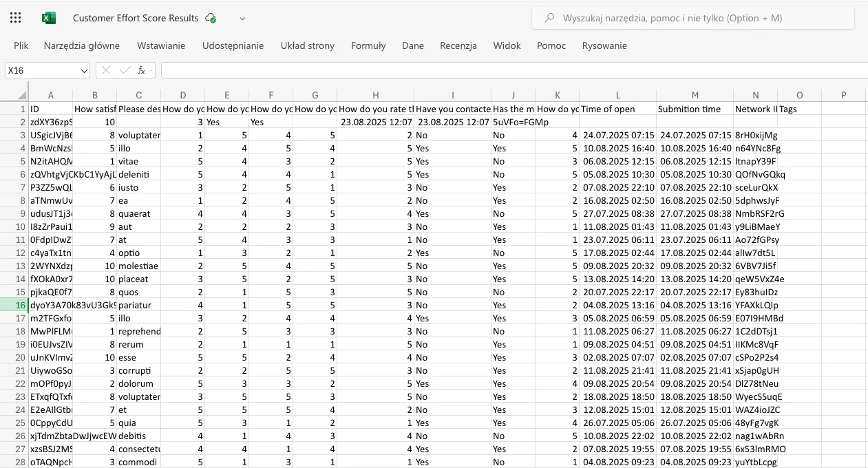
Task: Click the fx insert function icon
Action: point(140,70)
